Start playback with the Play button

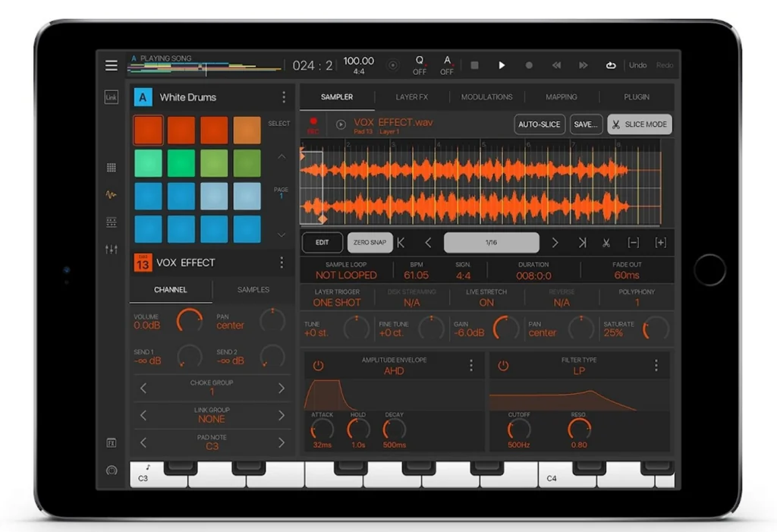coord(502,65)
